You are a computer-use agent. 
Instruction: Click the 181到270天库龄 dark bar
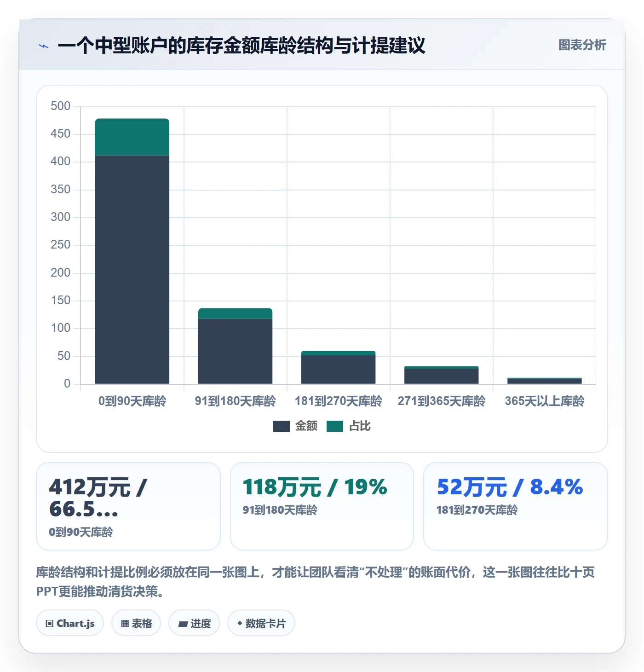click(x=339, y=370)
